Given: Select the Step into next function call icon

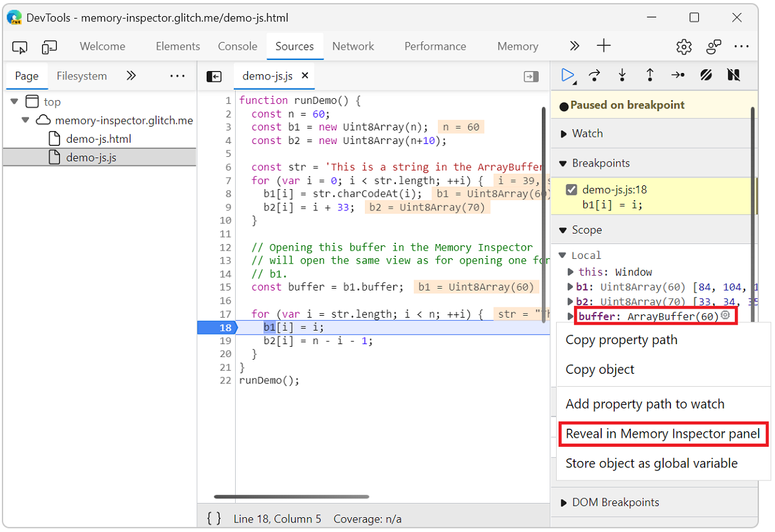Looking at the screenshot, I should (x=621, y=76).
